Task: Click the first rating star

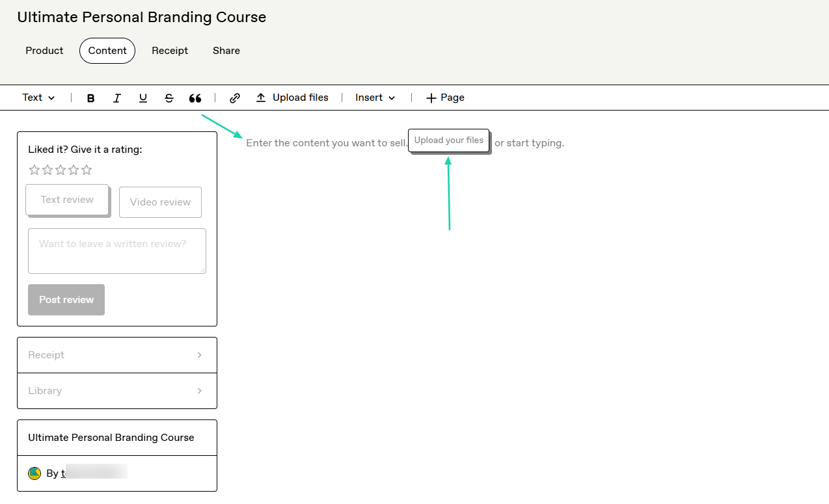Action: [34, 170]
